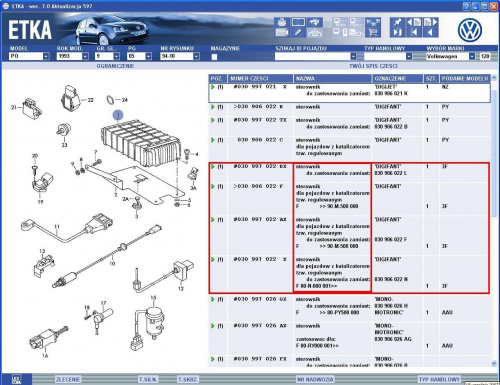Toggle the MAGAZYNIE checkbox

click(214, 57)
